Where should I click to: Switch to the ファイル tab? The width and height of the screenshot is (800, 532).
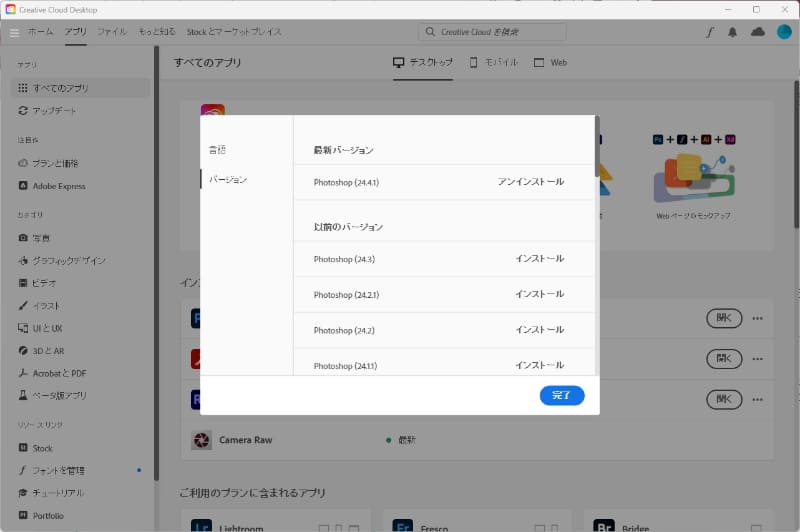point(112,32)
